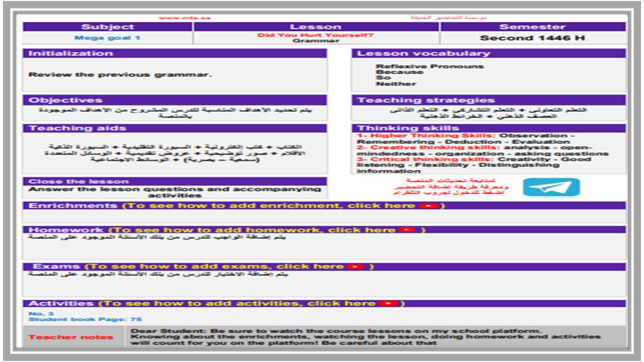Click the 'Lesson vocabulary' section heading
Screen dimensions: 644x362
[424, 53]
